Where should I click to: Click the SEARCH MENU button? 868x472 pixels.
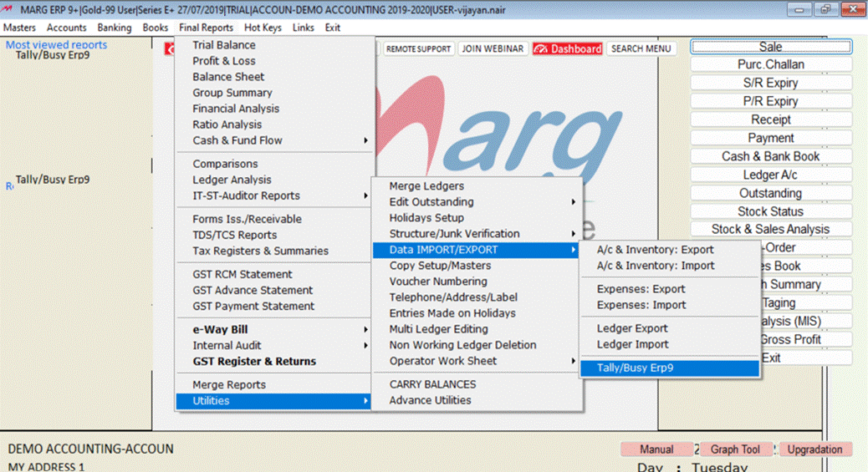[x=641, y=49]
